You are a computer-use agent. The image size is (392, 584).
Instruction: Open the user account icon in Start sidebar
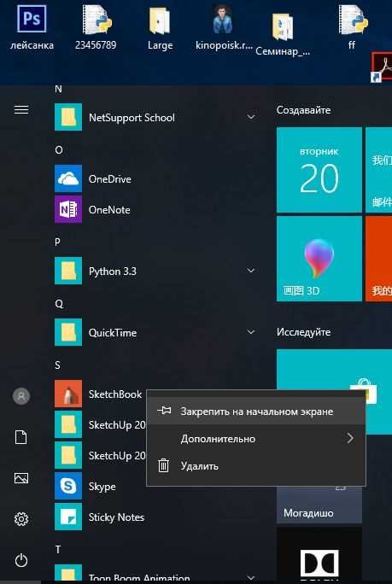pos(21,396)
